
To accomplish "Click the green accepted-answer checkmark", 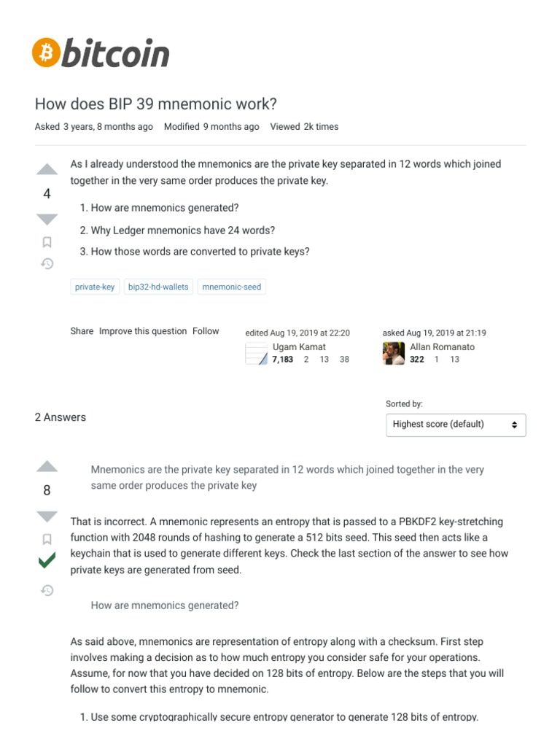I will [47, 561].
